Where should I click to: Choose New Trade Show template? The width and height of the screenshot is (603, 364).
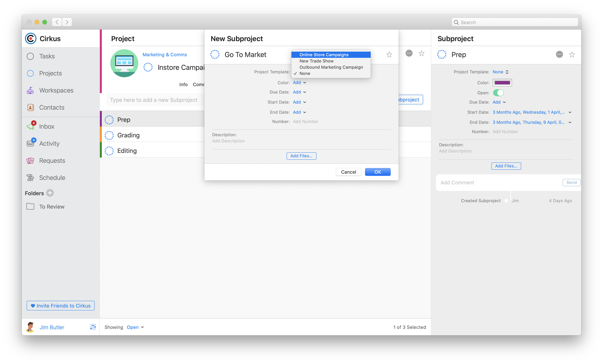click(x=331, y=61)
